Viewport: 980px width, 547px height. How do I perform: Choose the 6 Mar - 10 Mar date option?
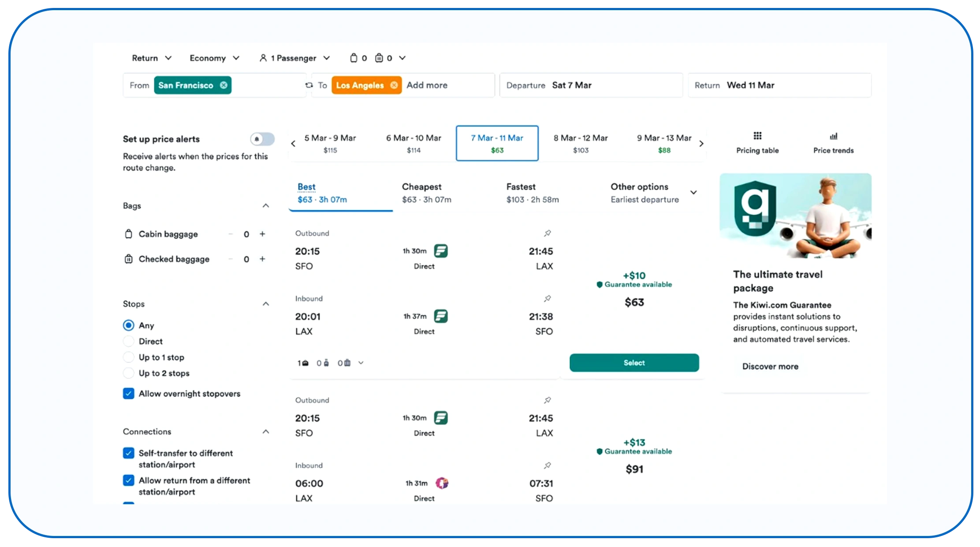(x=414, y=143)
